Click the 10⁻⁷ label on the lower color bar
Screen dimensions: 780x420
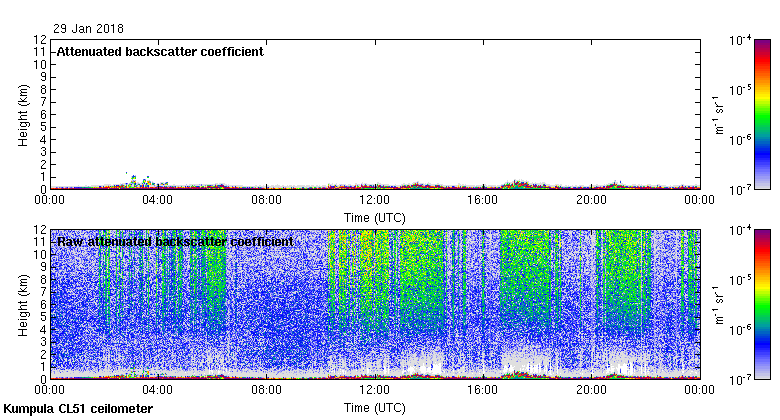(740, 380)
